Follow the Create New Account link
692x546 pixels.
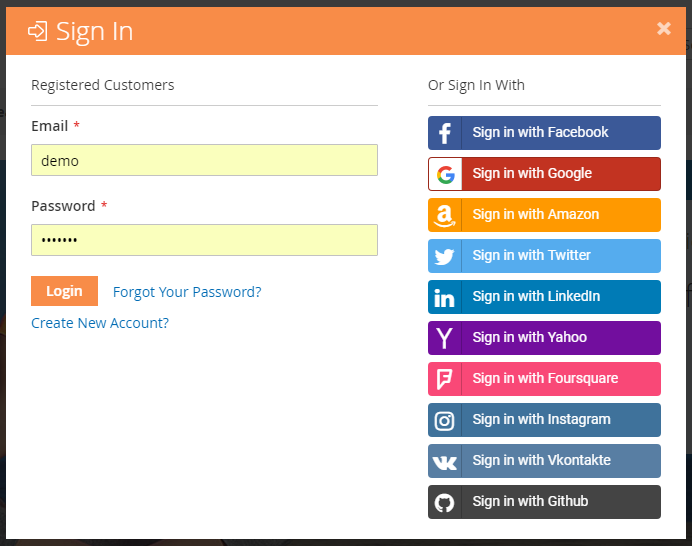tap(100, 323)
